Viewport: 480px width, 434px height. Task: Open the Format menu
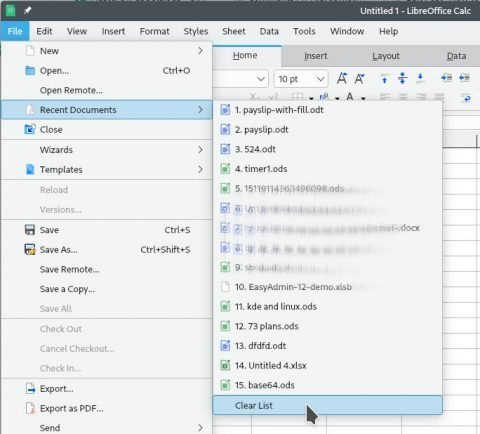coord(154,31)
